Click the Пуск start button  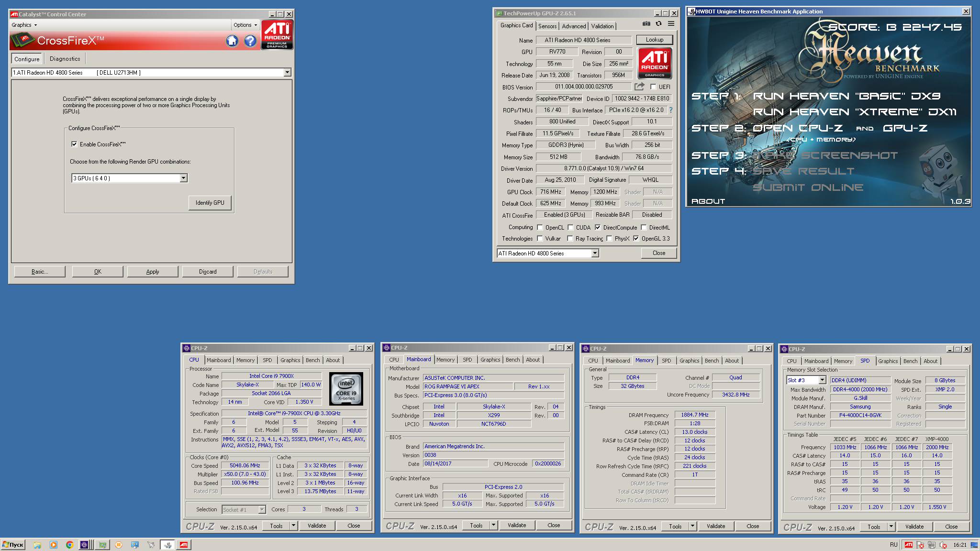[x=13, y=545]
